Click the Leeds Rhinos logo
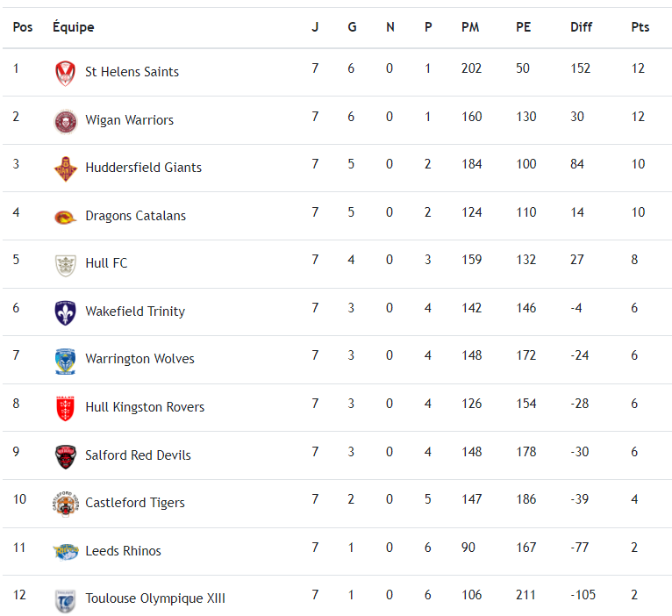 tap(65, 552)
